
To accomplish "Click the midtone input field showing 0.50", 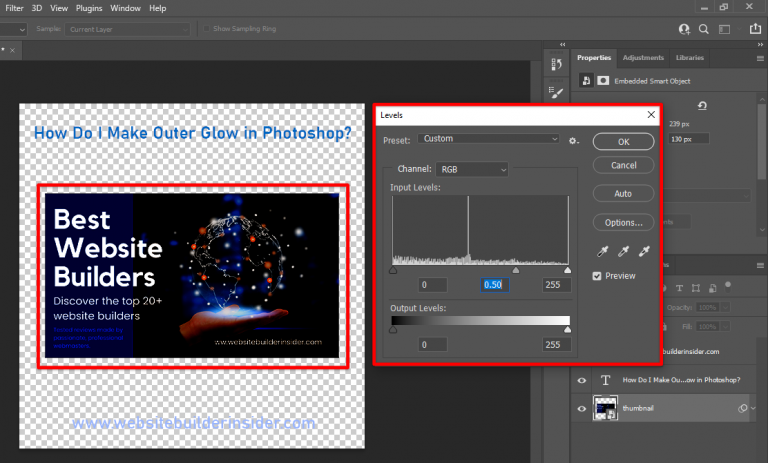I will tap(495, 285).
